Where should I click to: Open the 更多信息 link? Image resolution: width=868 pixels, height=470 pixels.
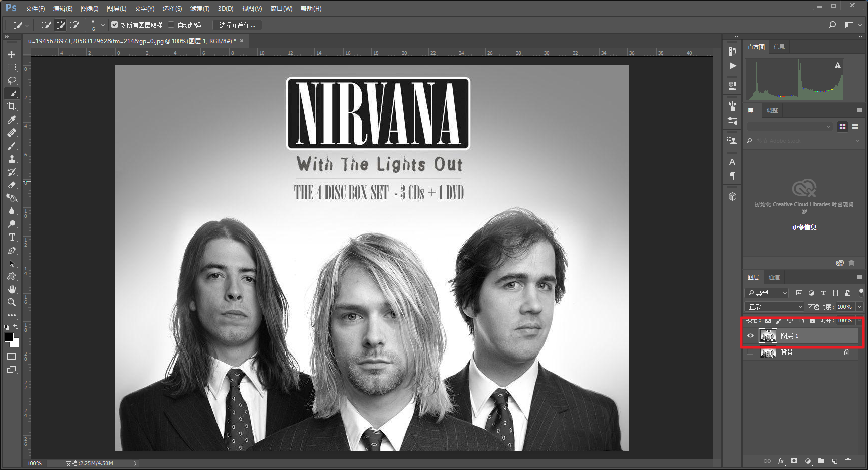[804, 227]
